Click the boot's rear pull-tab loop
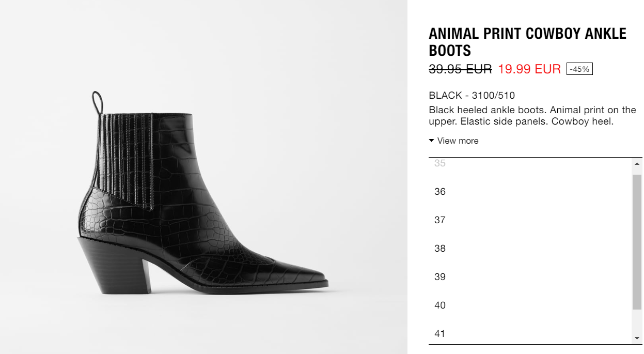The width and height of the screenshot is (644, 354). pos(98,101)
